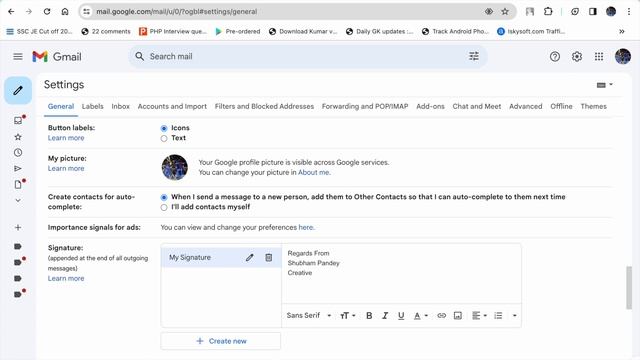
Task: Open the Support help icon
Action: tap(554, 57)
